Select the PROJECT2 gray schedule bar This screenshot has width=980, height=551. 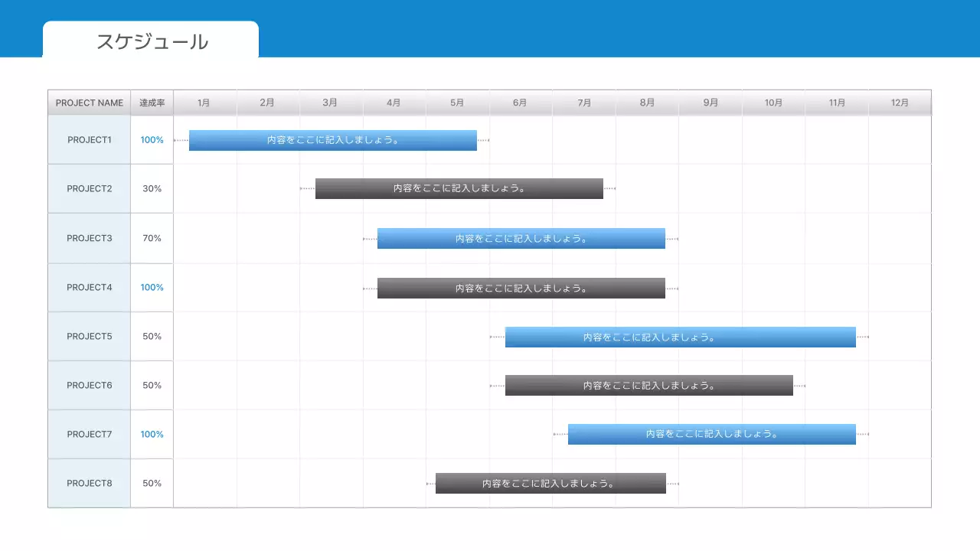pos(459,188)
